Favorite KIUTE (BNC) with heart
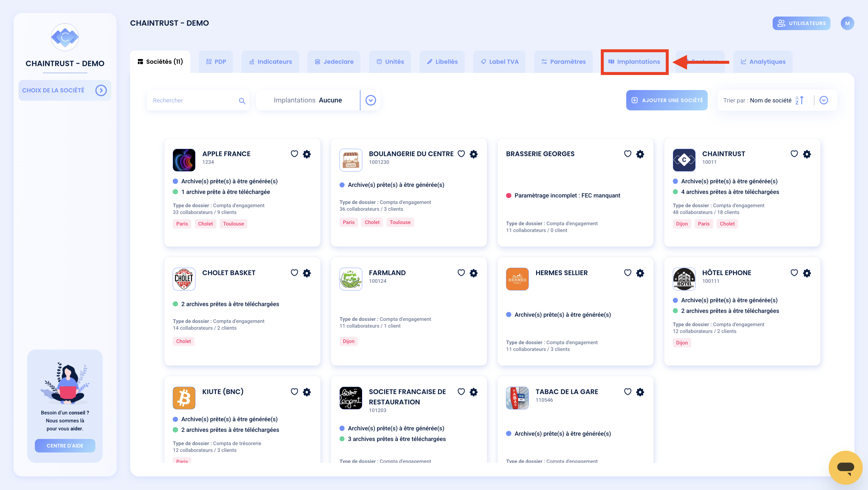The width and height of the screenshot is (868, 490). 294,392
